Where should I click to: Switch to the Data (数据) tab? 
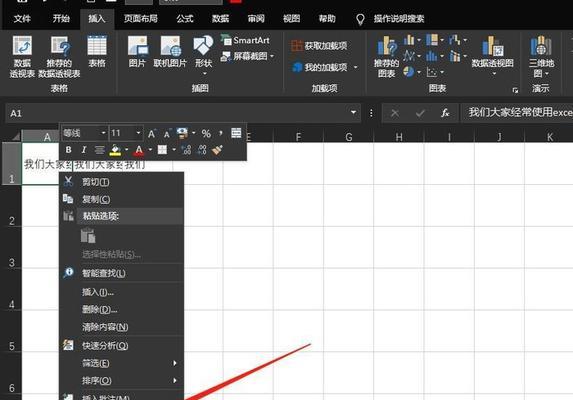(x=220, y=18)
